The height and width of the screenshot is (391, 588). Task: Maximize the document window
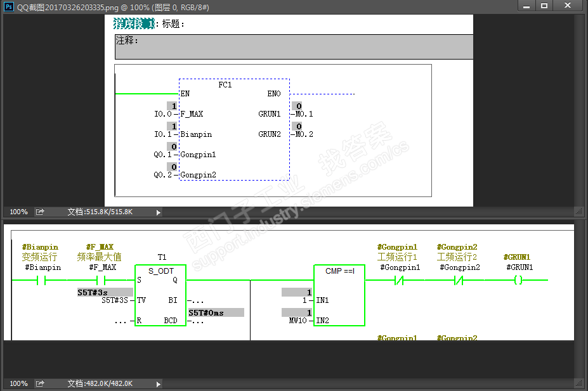click(544, 6)
